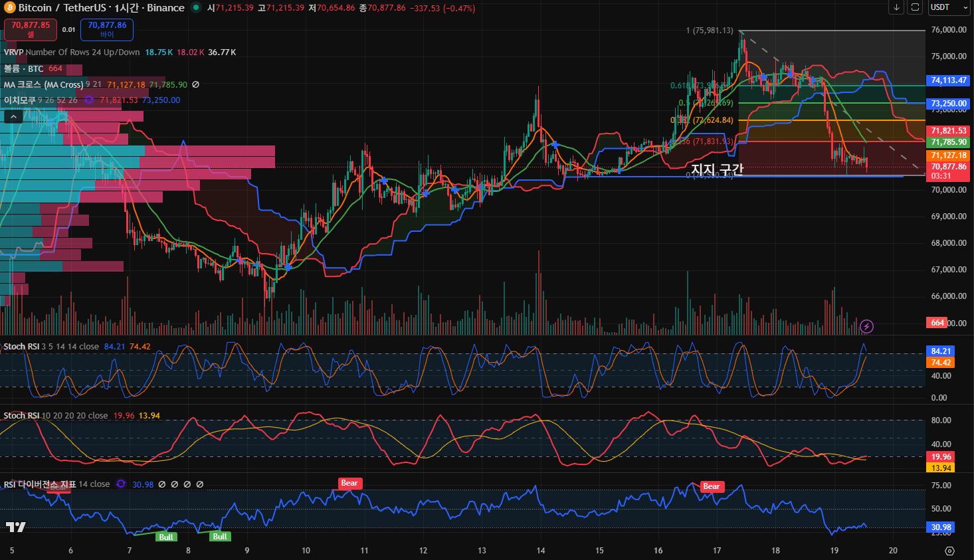Image resolution: width=974 pixels, height=560 pixels.
Task: Click the first Stoch RSI 3 5 14 14 legend
Action: (21, 347)
